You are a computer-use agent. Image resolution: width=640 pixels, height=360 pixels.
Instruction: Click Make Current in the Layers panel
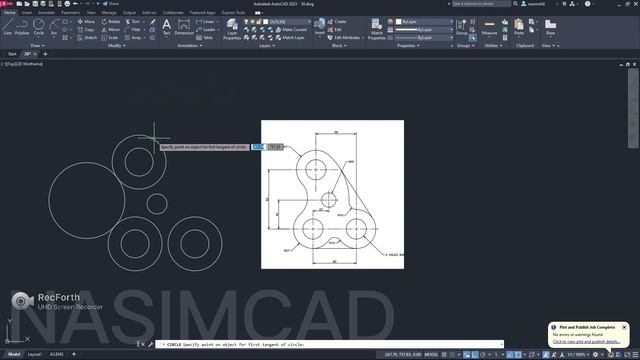pyautogui.click(x=291, y=29)
